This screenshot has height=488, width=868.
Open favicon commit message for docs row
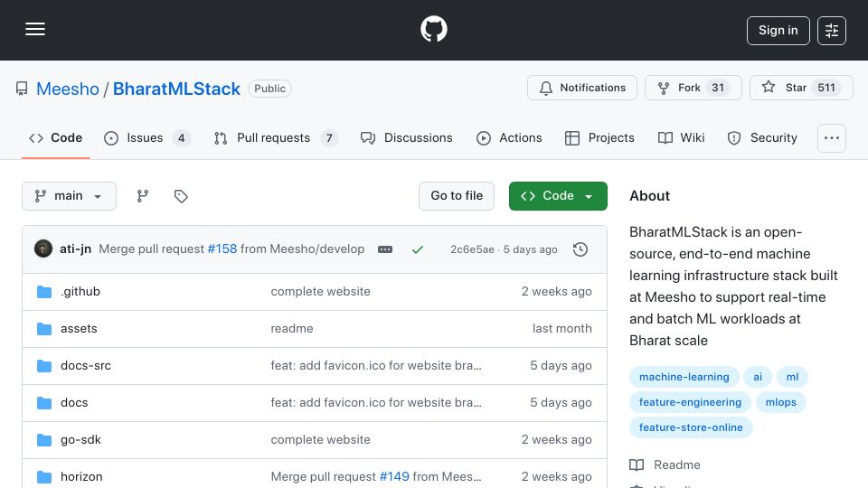376,403
